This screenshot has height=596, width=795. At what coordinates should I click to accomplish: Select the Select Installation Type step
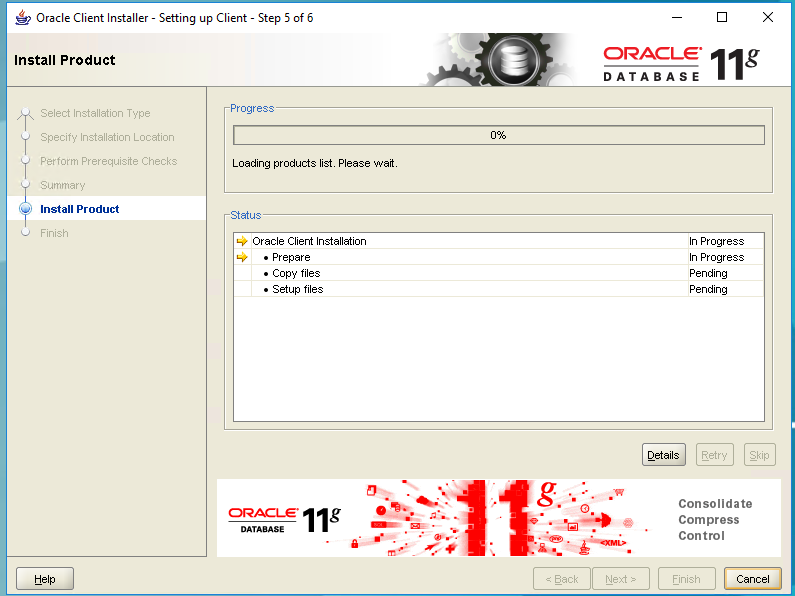pos(95,113)
